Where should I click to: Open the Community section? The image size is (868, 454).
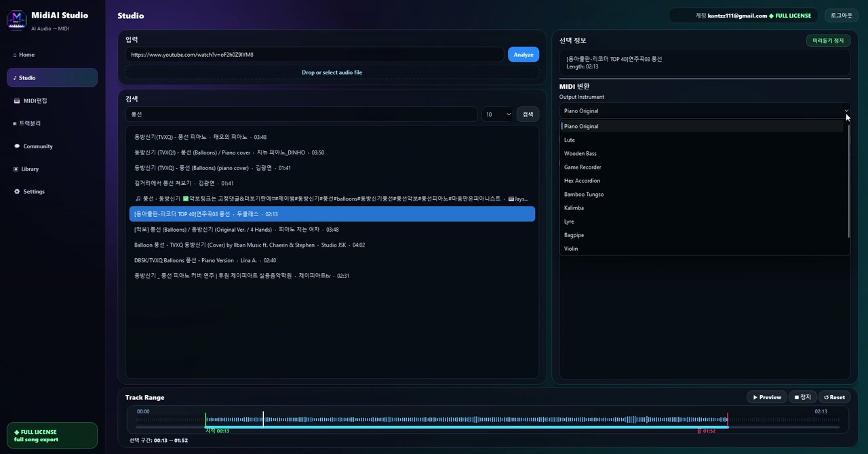click(x=52, y=146)
